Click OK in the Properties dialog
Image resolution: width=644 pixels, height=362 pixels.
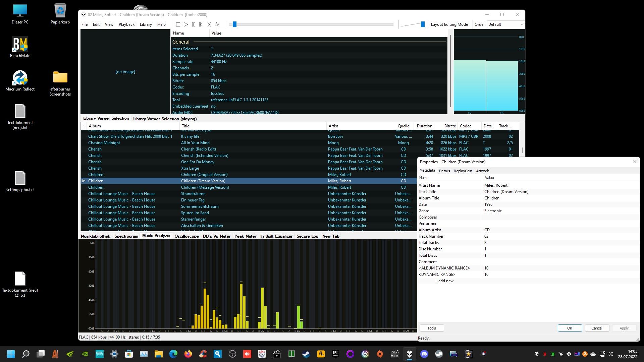click(x=570, y=328)
